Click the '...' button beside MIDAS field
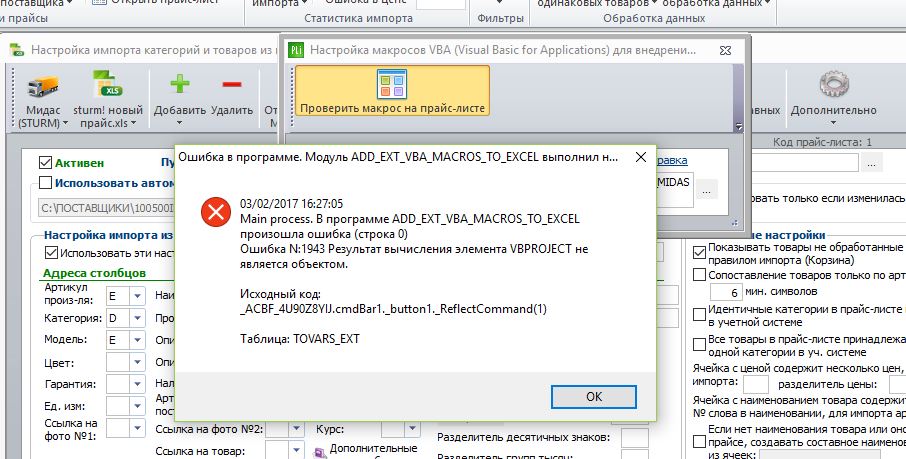Viewport: 906px width, 459px height. tap(707, 189)
